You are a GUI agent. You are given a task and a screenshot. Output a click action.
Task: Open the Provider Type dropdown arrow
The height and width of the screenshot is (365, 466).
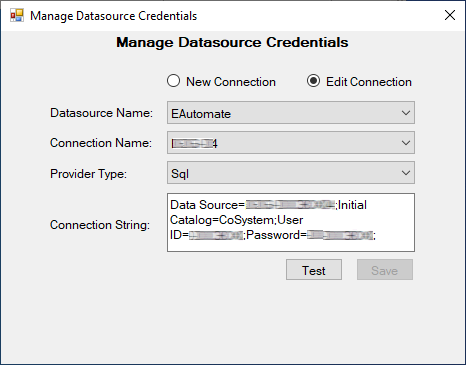(406, 173)
